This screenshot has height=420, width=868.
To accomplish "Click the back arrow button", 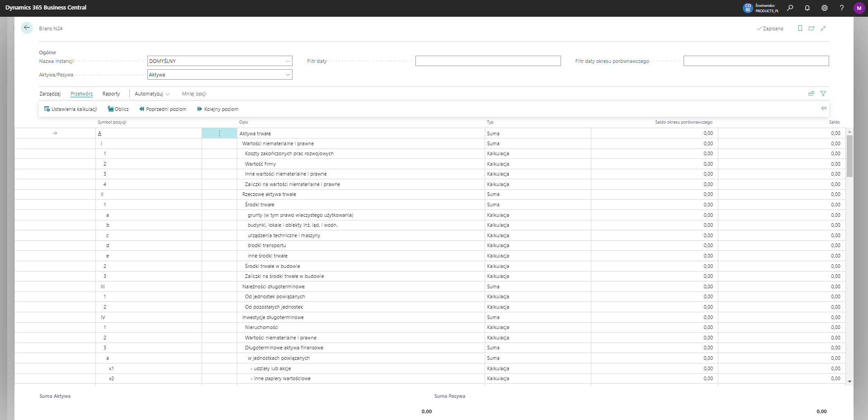I will (x=27, y=28).
